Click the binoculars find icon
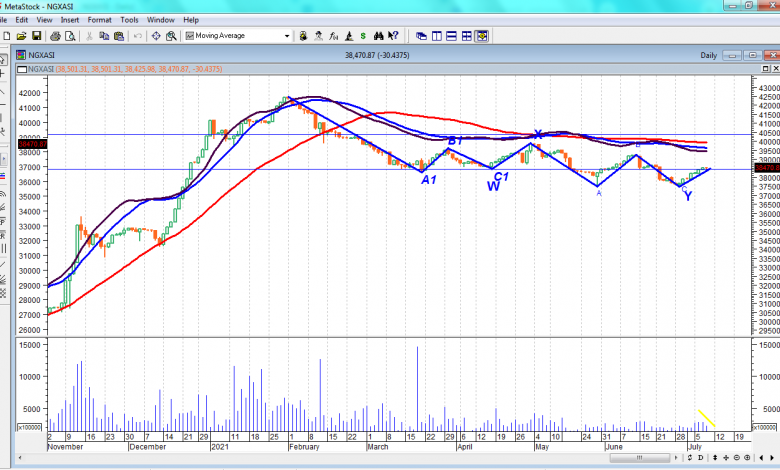 point(379,36)
